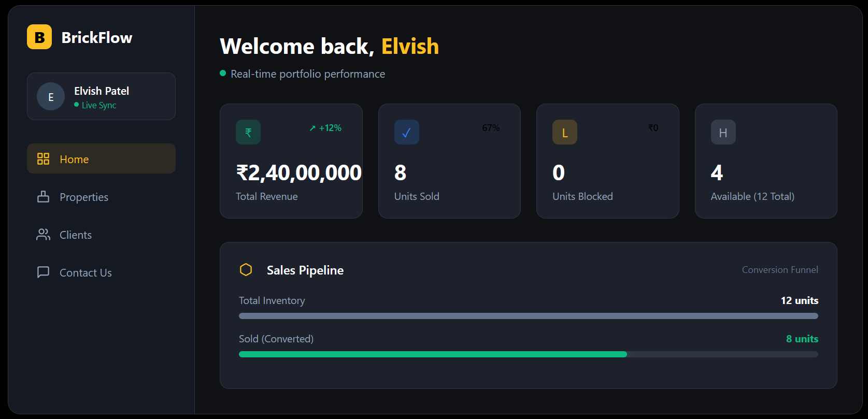Click the BrickFlow "B" logo icon
Viewport: 868px width, 419px height.
pyautogui.click(x=38, y=37)
